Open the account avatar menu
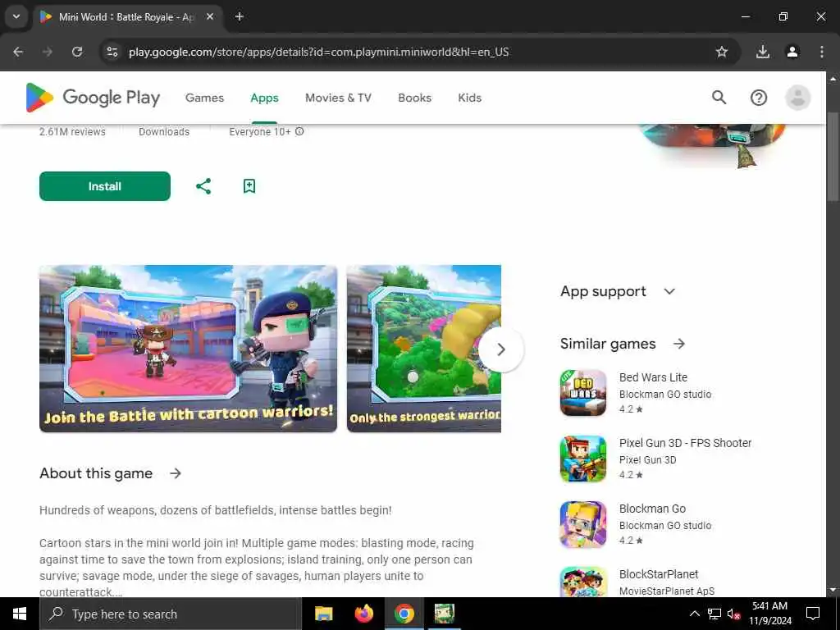This screenshot has width=840, height=630. point(797,98)
